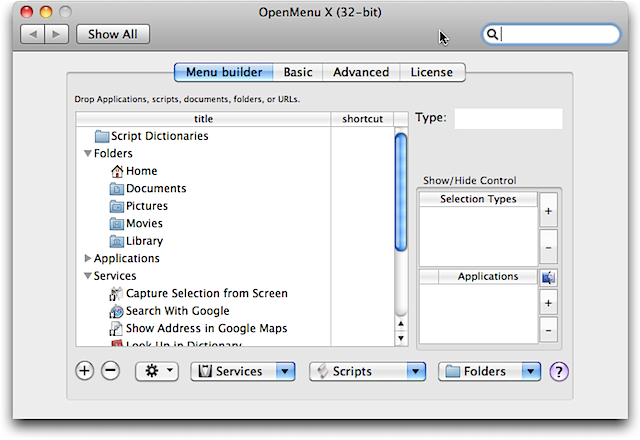
Task: Click the magnifying glass in the search field
Action: (492, 34)
